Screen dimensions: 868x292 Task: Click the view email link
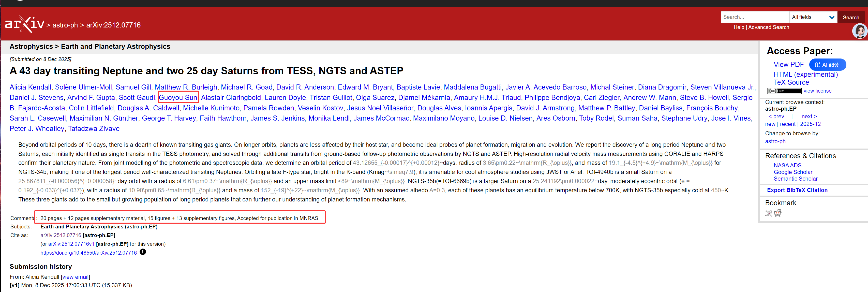(x=76, y=277)
